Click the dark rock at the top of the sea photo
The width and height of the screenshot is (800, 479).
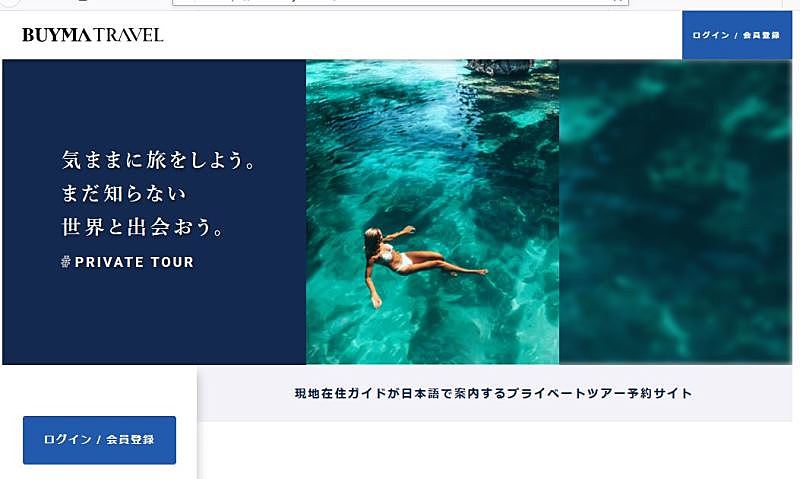[499, 66]
